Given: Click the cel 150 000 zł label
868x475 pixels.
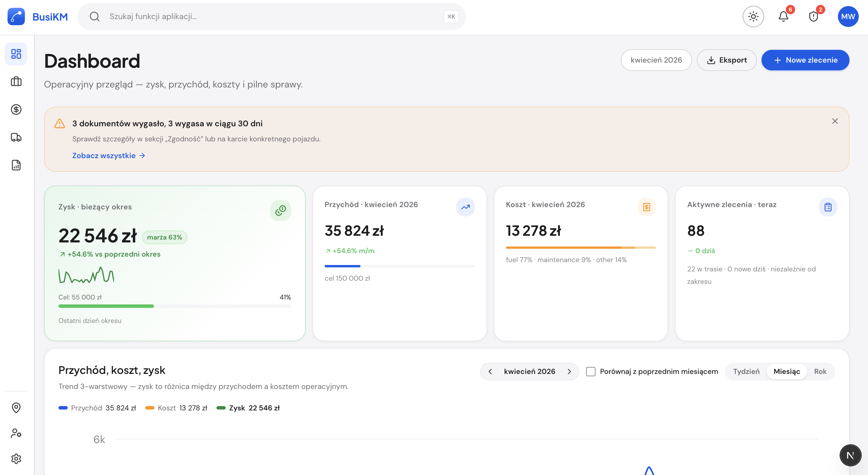Looking at the screenshot, I should (x=347, y=278).
